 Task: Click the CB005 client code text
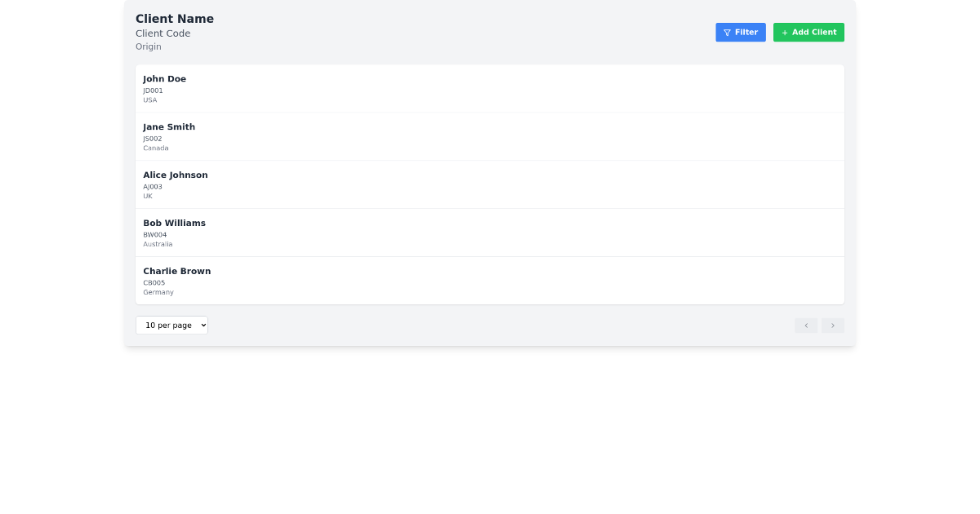point(154,282)
